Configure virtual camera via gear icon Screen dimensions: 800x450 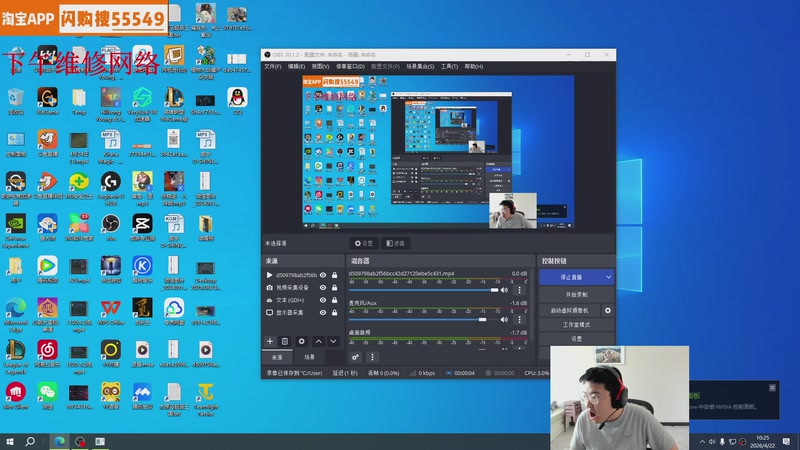coord(608,310)
